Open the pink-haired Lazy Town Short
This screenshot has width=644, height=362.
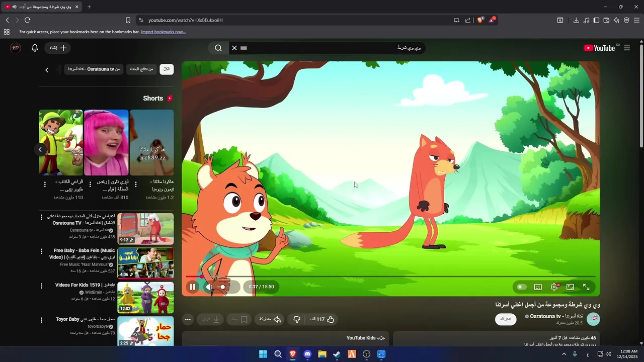point(106,142)
